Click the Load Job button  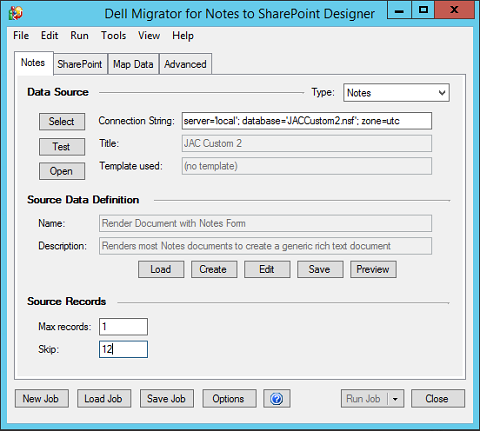[x=104, y=399]
